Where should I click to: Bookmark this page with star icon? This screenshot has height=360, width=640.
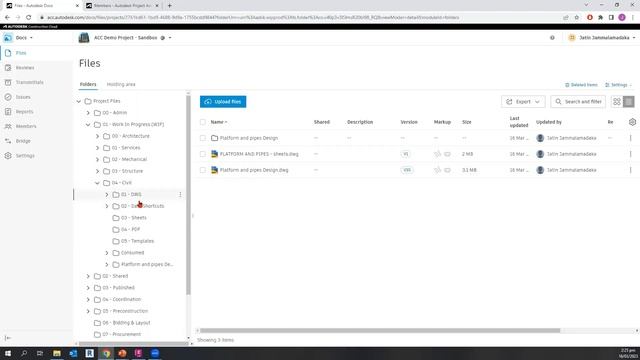[576, 18]
